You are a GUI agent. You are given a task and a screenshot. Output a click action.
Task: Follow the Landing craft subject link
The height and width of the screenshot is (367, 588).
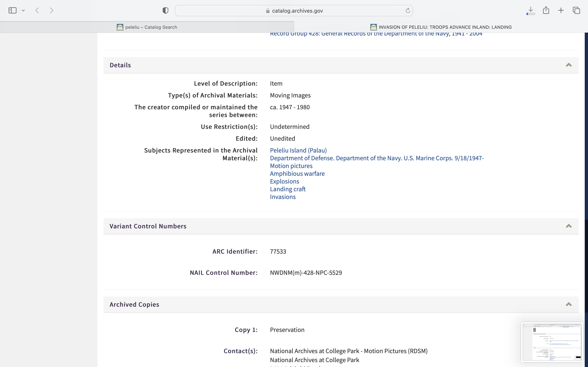click(288, 189)
